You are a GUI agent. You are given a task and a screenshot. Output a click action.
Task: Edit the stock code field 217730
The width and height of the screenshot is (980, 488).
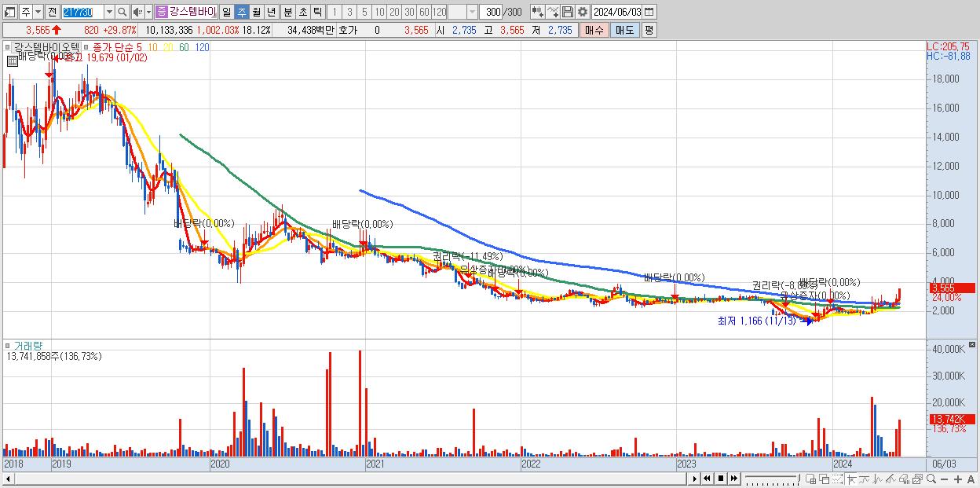click(x=82, y=12)
